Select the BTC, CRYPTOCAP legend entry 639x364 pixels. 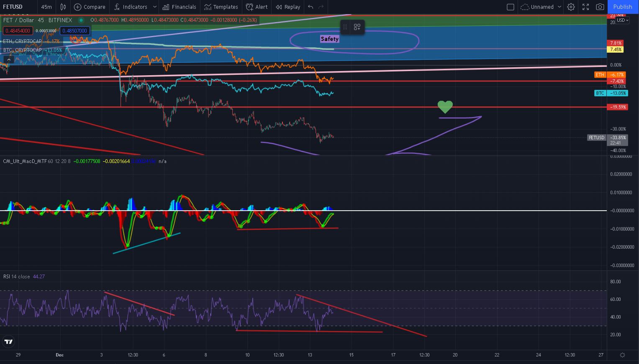pos(23,50)
